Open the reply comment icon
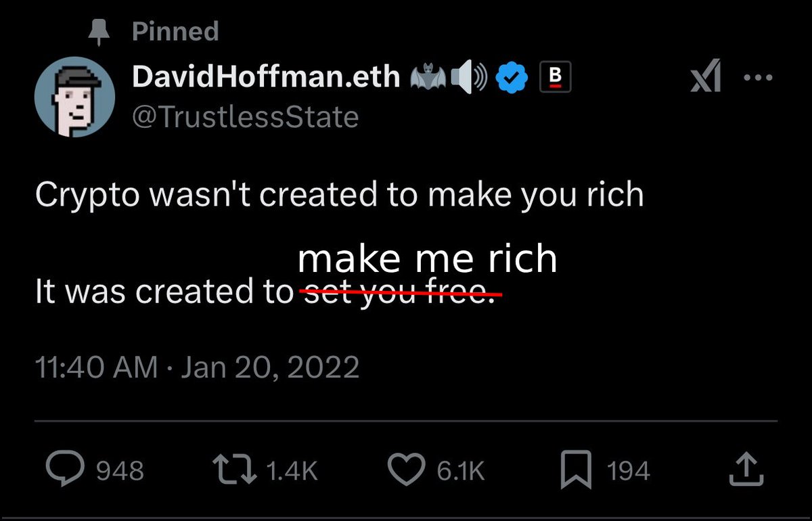This screenshot has height=521, width=812. (x=65, y=470)
